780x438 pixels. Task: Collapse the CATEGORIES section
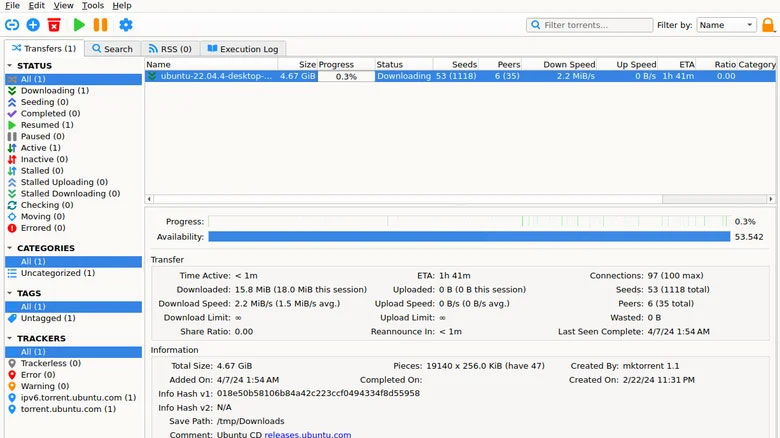pos(9,248)
